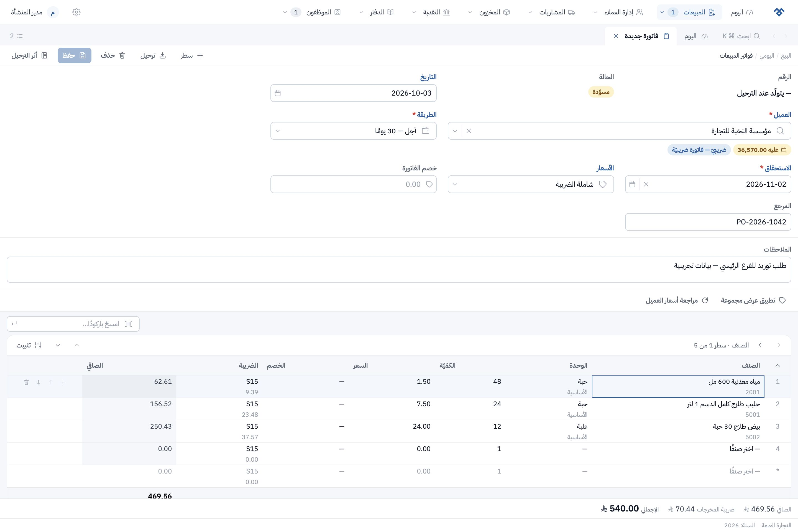Click the خصم الفاتورة discount field

[x=353, y=184]
